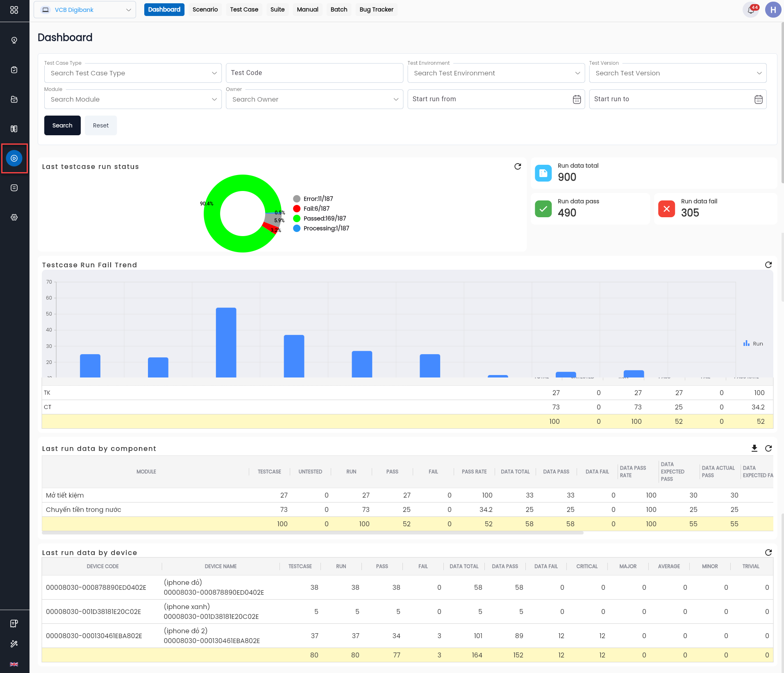
Task: Open the Suite tab
Action: pos(277,9)
